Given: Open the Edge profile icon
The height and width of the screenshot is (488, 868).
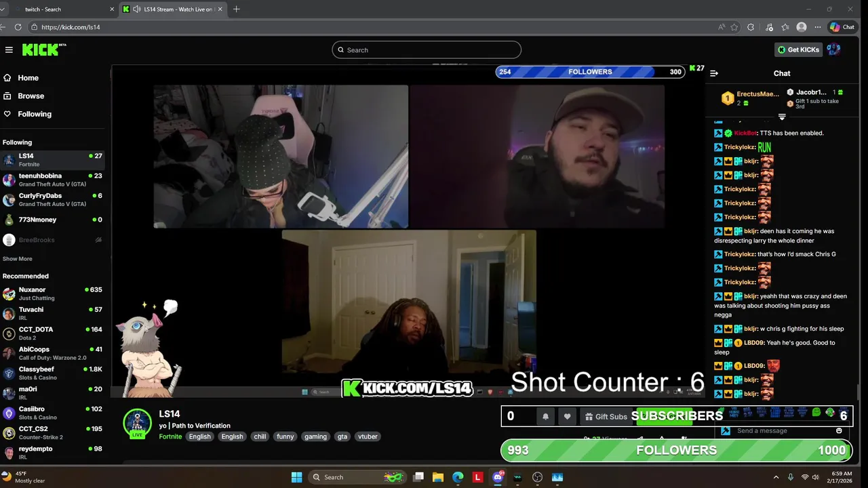Looking at the screenshot, I should 802,27.
